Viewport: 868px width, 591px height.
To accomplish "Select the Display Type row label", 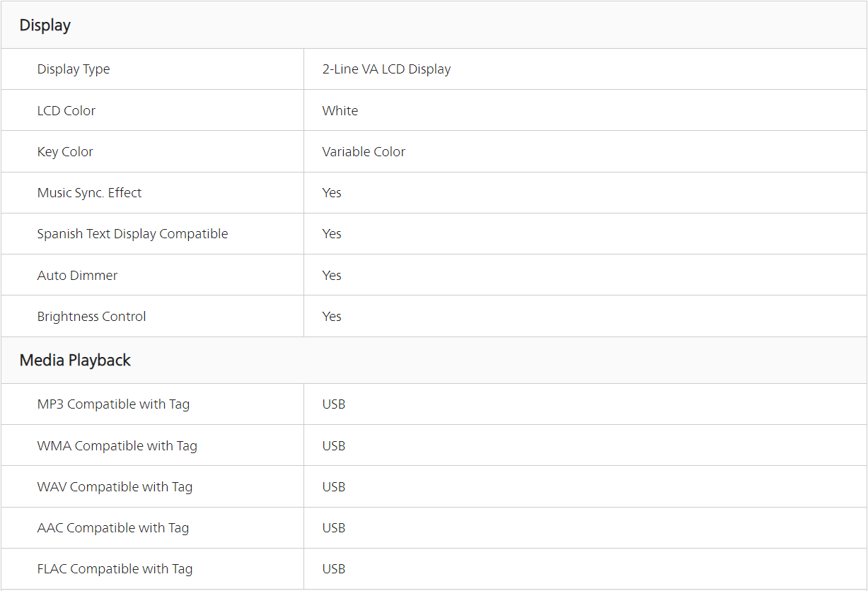I will [x=74, y=69].
